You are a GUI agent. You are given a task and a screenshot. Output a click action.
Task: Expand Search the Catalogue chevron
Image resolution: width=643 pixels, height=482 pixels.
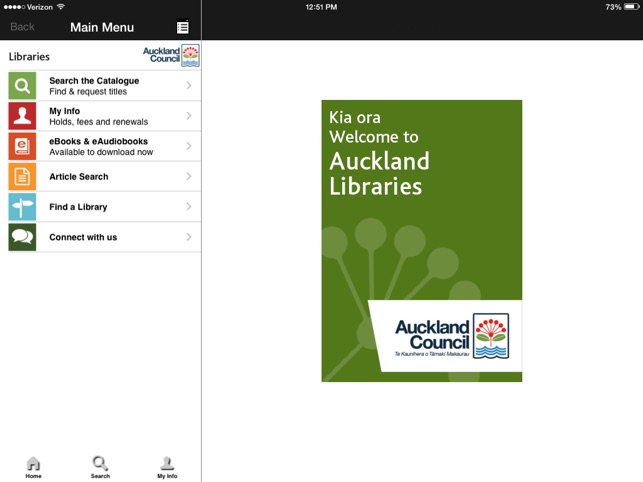pyautogui.click(x=189, y=85)
